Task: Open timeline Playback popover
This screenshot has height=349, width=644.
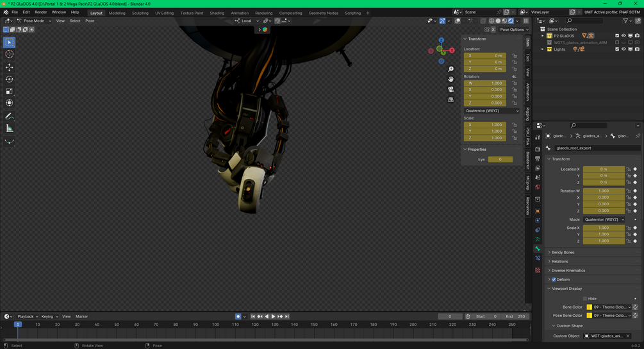Action: (x=28, y=316)
